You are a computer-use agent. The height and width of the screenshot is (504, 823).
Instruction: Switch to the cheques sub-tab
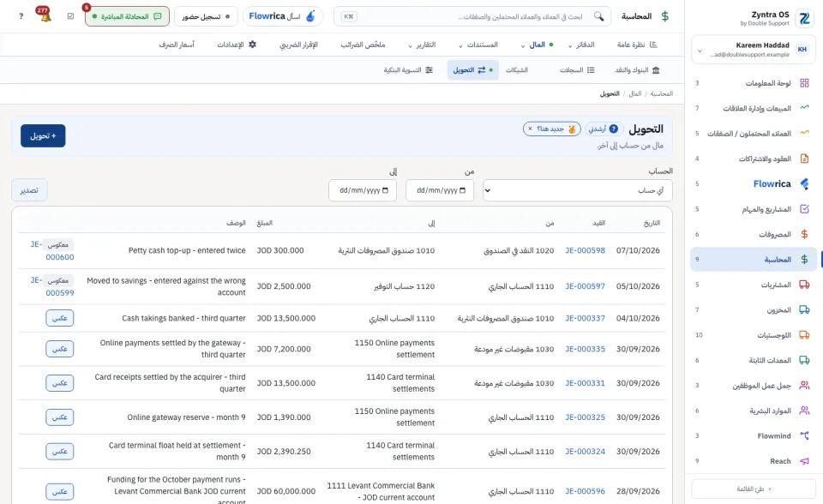516,69
